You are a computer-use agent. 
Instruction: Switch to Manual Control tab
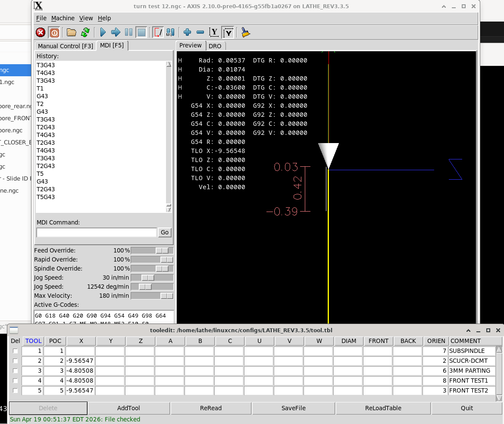[65, 46]
